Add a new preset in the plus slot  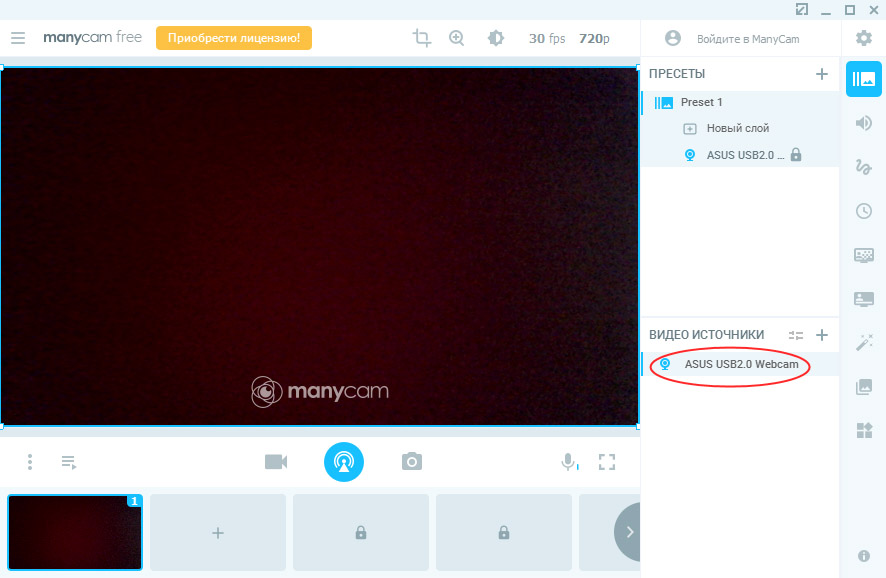tap(218, 532)
